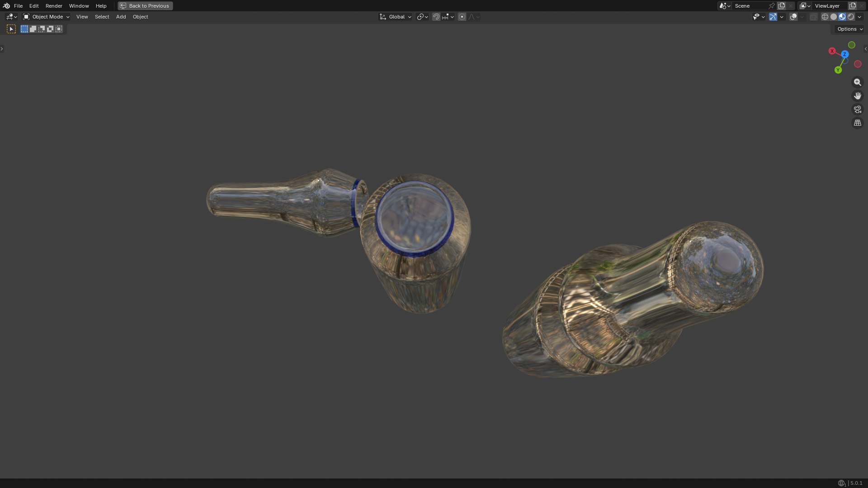Switch to solid shading
The height and width of the screenshot is (488, 868).
click(833, 17)
